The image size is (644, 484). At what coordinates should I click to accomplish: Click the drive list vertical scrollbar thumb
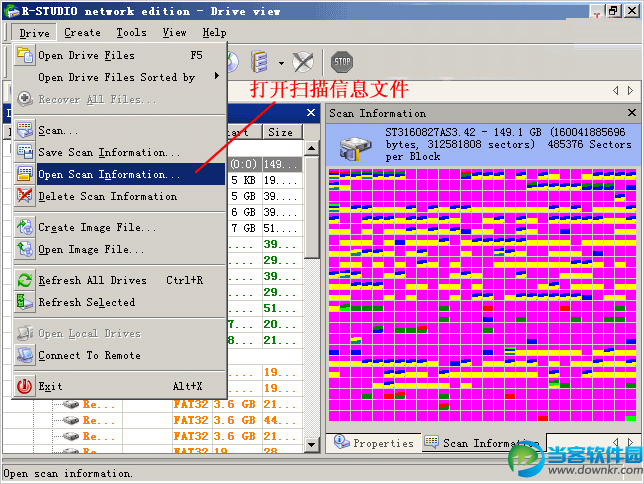(x=311, y=207)
